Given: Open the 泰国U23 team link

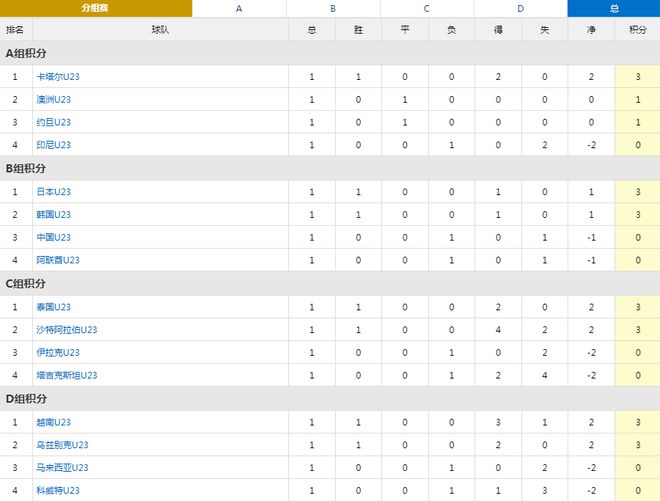Looking at the screenshot, I should coord(53,307).
